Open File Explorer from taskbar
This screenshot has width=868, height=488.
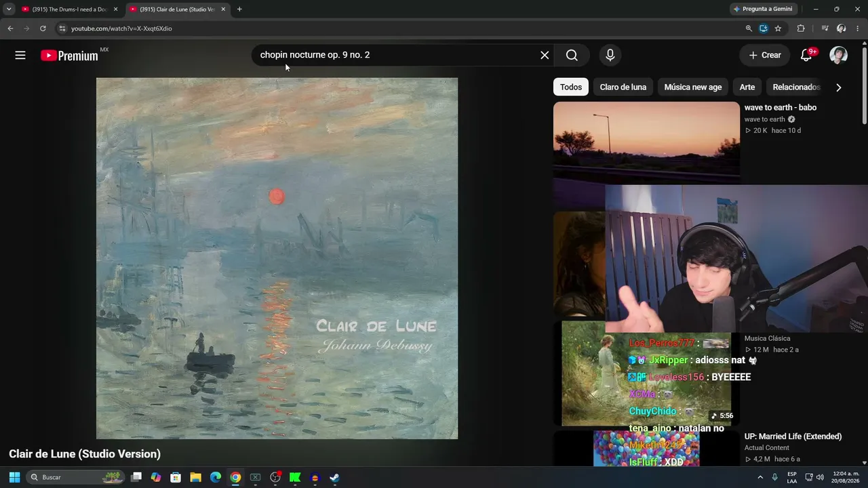point(195,477)
